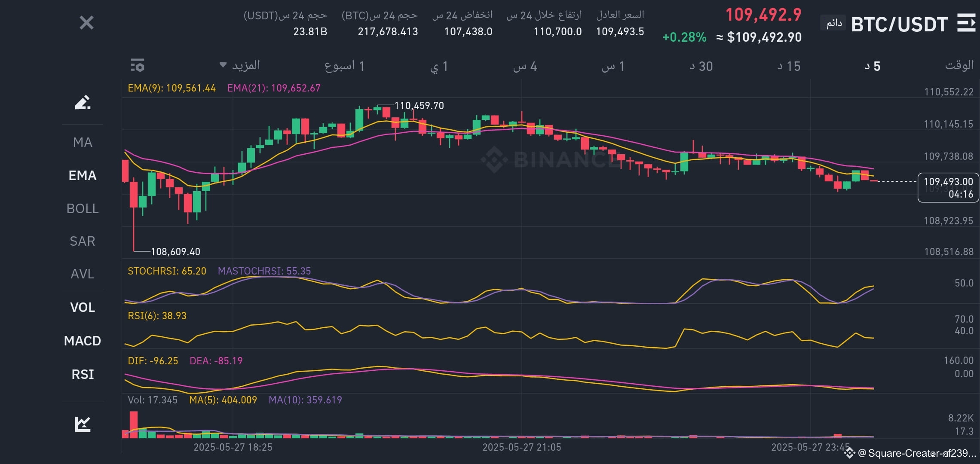Viewport: 980px width, 464px height.
Task: Click the Square-Creator username watermark link
Action: pyautogui.click(x=910, y=453)
